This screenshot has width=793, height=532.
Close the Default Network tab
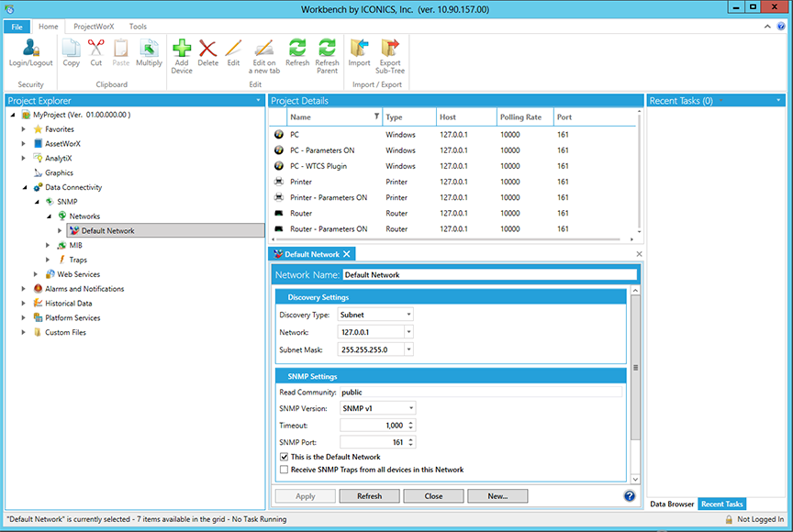pos(346,254)
